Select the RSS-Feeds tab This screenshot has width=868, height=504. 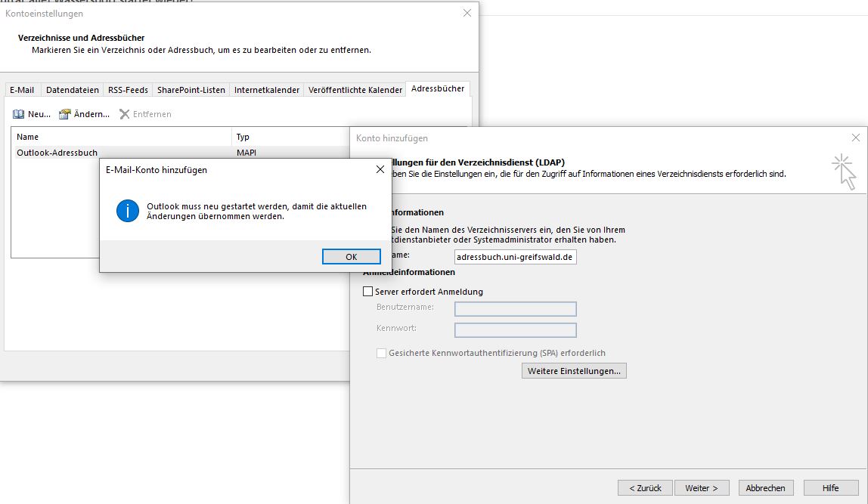click(128, 90)
